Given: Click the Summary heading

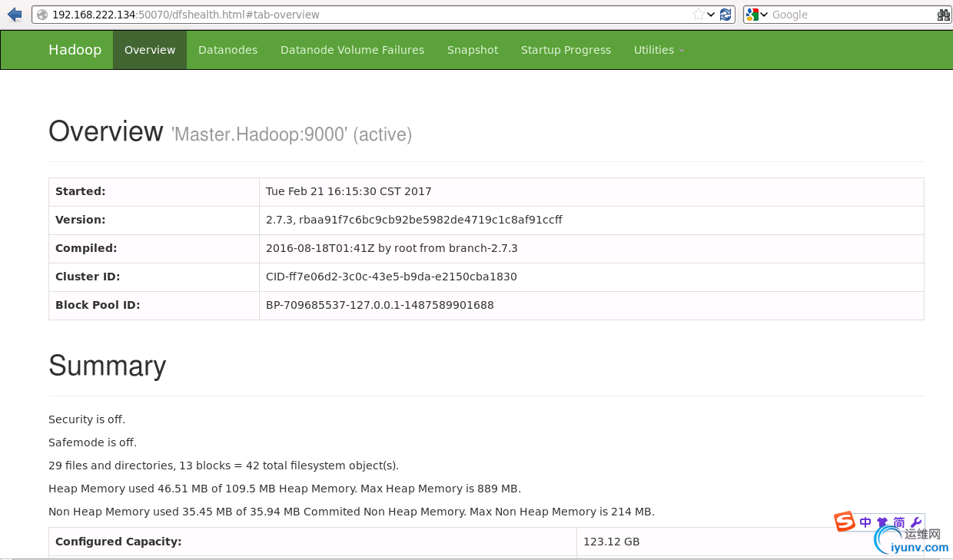Looking at the screenshot, I should tap(108, 366).
